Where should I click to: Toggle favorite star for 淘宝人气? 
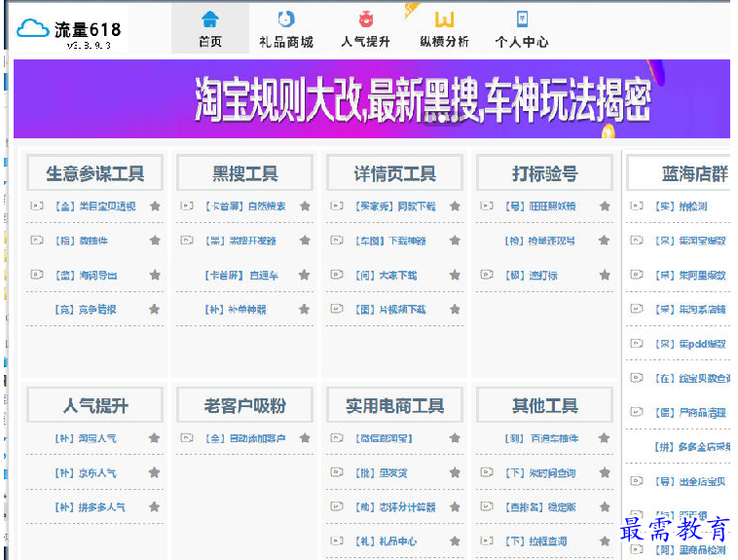point(154,438)
